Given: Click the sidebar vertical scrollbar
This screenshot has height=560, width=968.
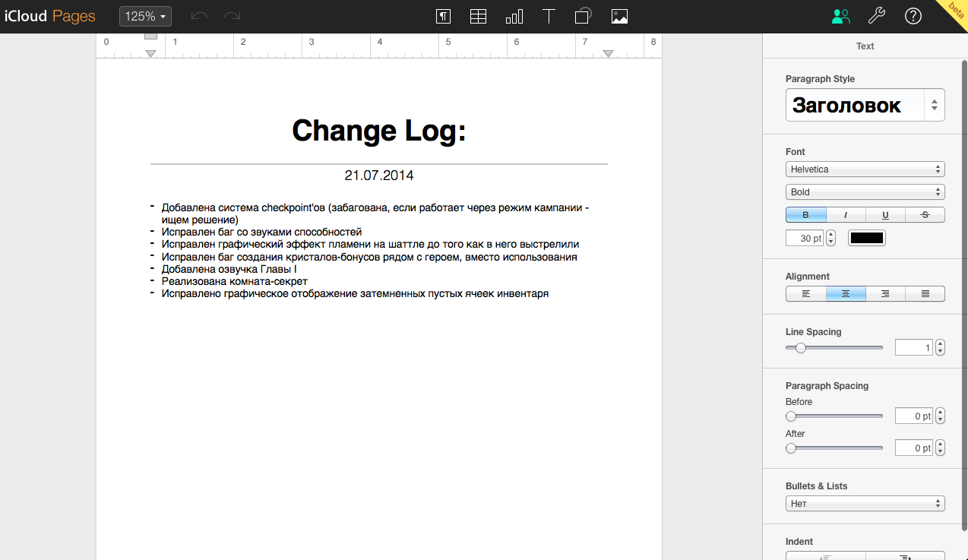Looking at the screenshot, I should point(964,296).
